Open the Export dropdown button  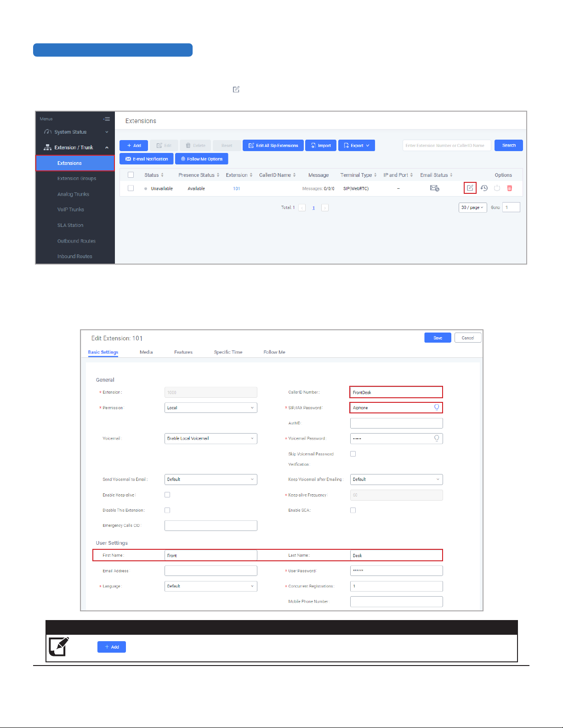click(357, 146)
